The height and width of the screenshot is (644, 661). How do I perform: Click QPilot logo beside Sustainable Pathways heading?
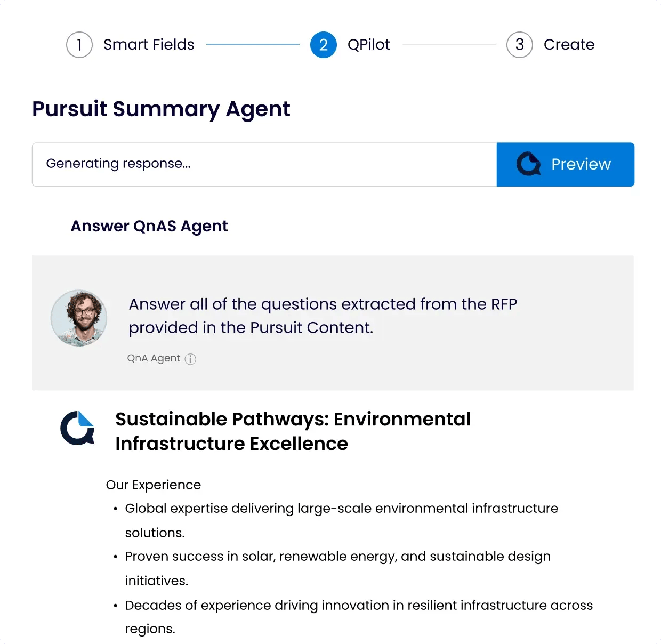point(78,428)
